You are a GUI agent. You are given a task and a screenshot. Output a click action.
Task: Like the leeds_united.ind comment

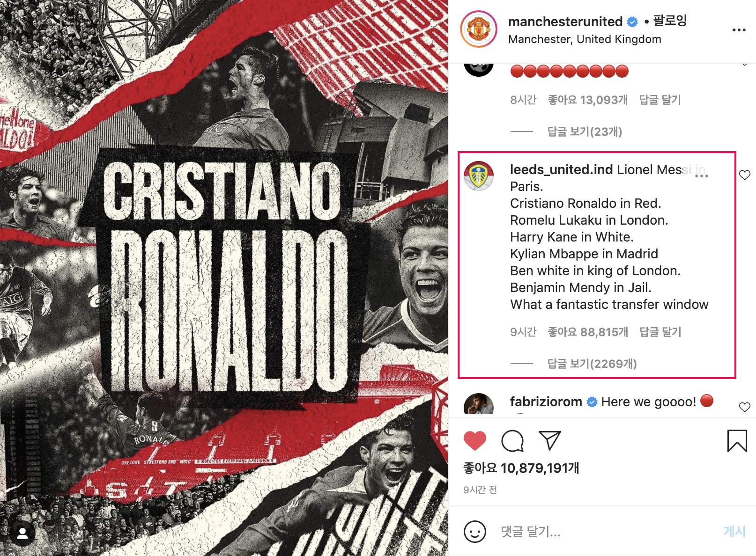point(744,175)
